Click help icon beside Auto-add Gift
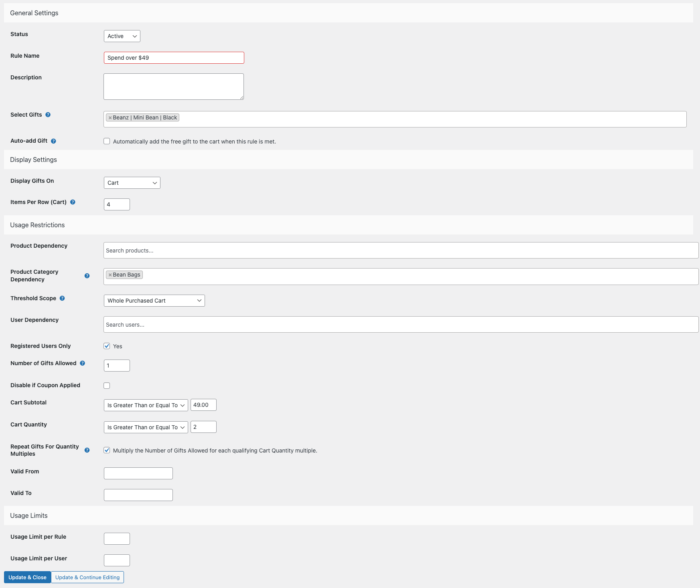 coord(53,141)
